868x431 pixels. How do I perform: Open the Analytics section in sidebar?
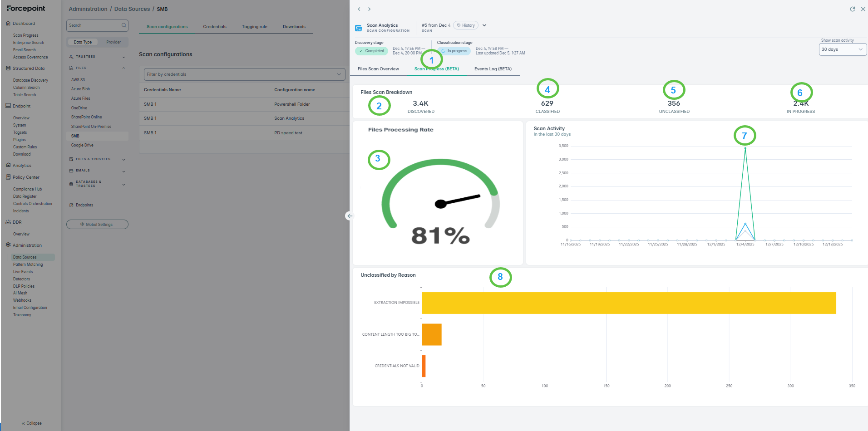tap(22, 166)
